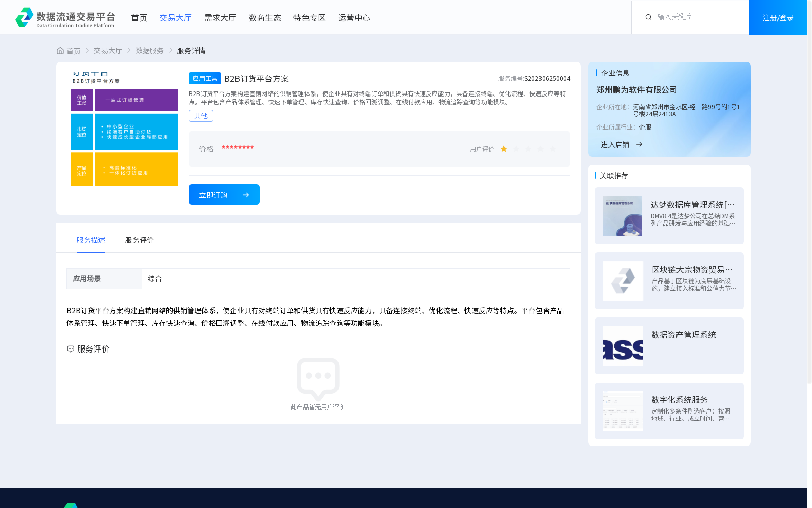Screen dimensions: 812x508
Task: Click the empty-review speech bubble icon
Action: click(318, 379)
